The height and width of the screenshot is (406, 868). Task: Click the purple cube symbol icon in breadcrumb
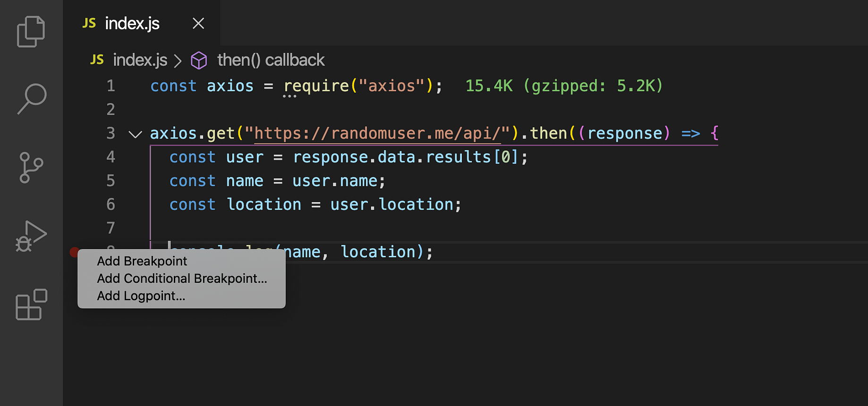[199, 60]
